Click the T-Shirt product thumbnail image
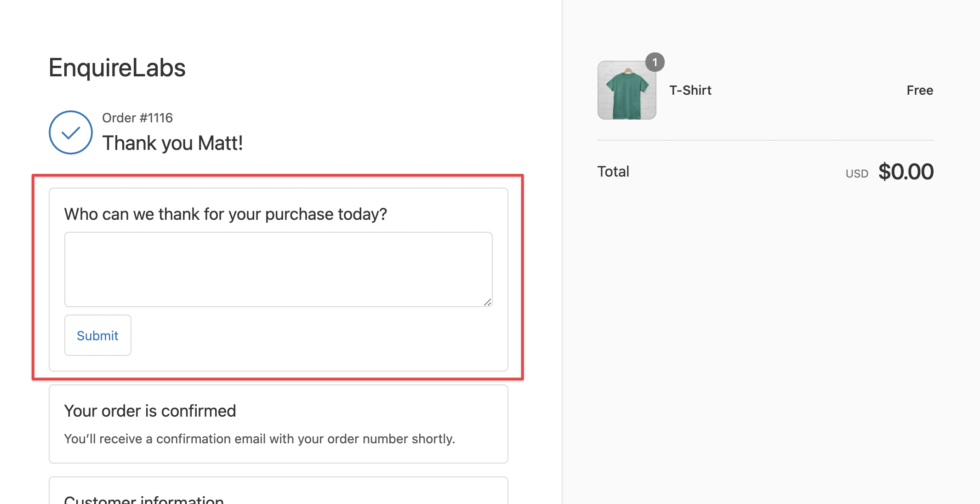 point(627,90)
